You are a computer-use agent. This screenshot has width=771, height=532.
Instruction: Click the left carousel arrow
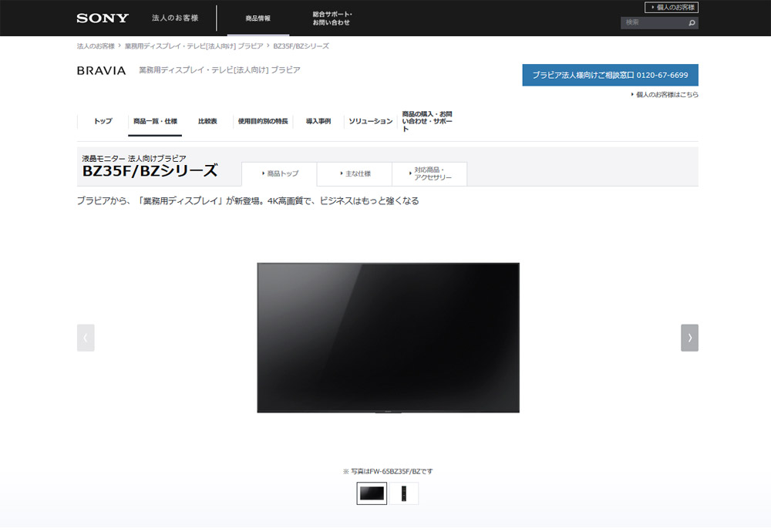(86, 337)
